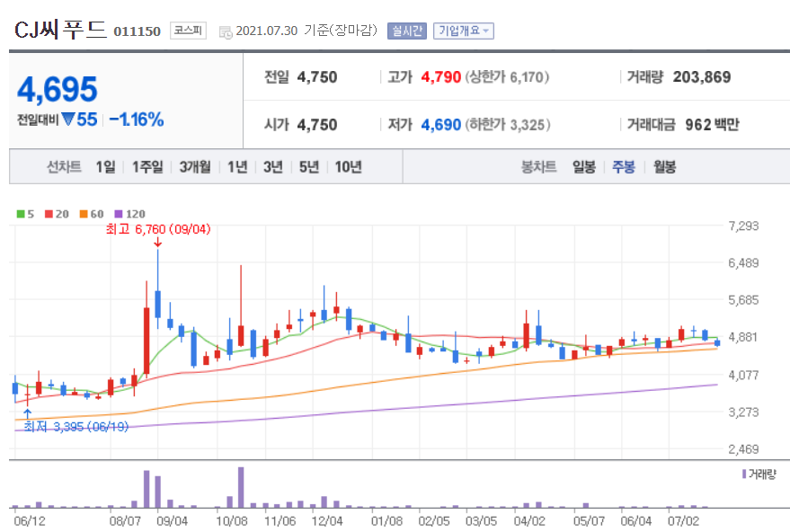Click the green 5 moving-average legend swatch

pos(21,214)
